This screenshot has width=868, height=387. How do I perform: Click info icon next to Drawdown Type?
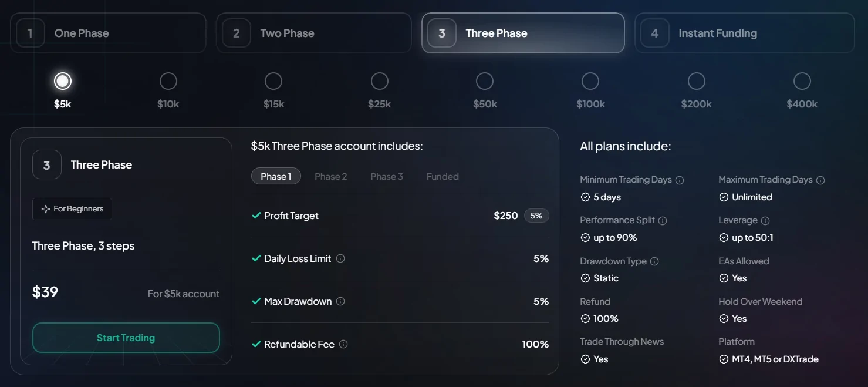click(654, 261)
